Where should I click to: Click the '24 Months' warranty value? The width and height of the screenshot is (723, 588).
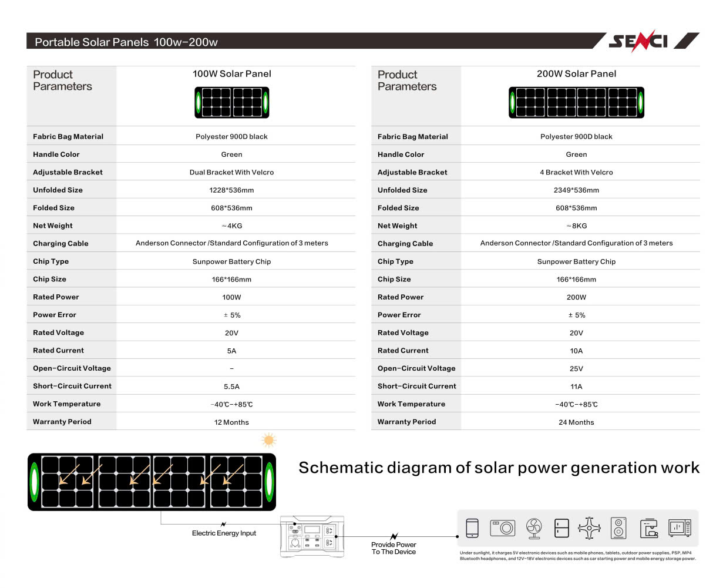click(576, 422)
